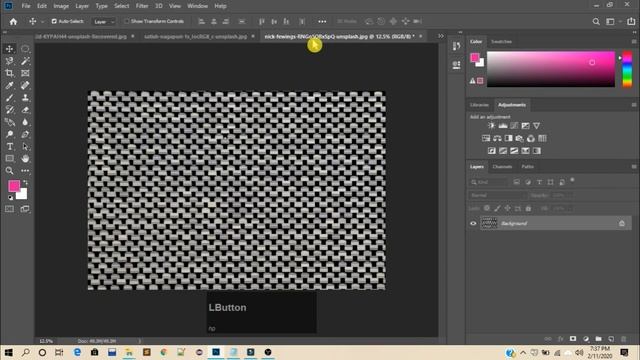
Task: Switch to the Libraries tab
Action: coord(479,105)
